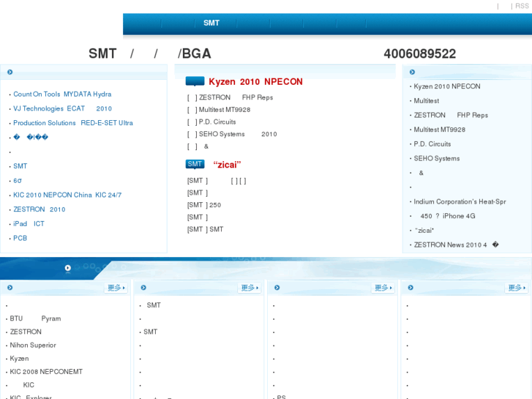Open the 450 ? iPhone 4G entry
Viewport: 532px width, 399px height.
click(448, 216)
